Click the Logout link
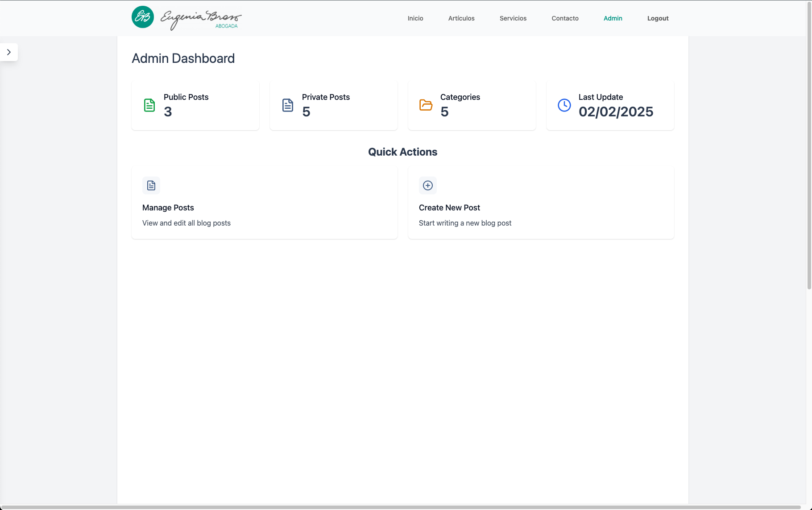Image resolution: width=812 pixels, height=510 pixels. 658,18
